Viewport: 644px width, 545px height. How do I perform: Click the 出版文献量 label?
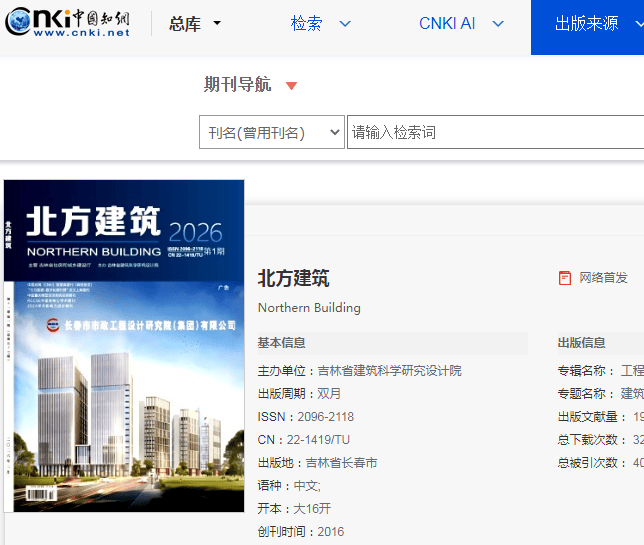coord(591,417)
